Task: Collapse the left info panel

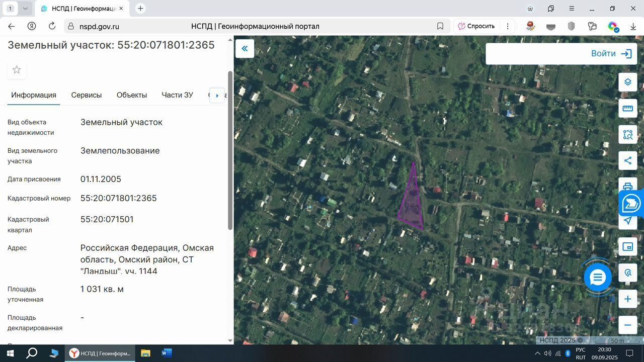Action: tap(245, 49)
